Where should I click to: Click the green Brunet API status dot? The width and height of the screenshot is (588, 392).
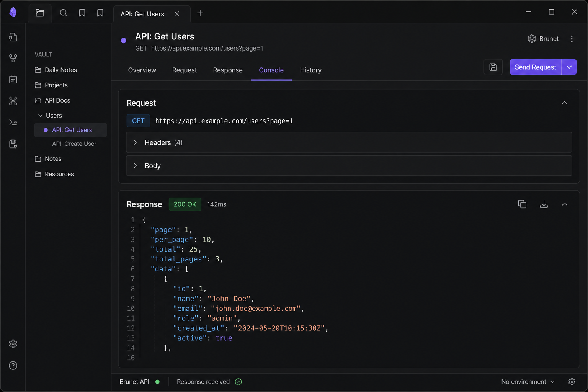point(157,382)
